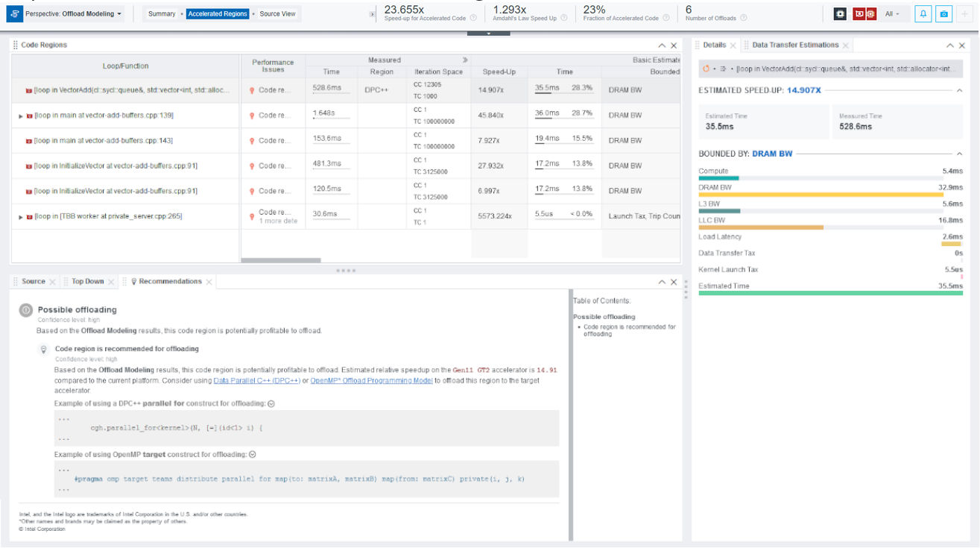The width and height of the screenshot is (980, 548).
Task: Take a snapshot with the camera icon
Action: (x=944, y=13)
